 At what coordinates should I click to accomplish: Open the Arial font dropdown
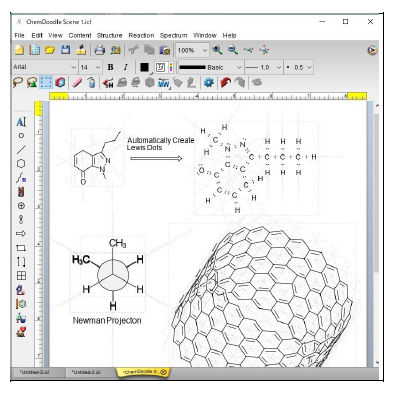(x=45, y=67)
